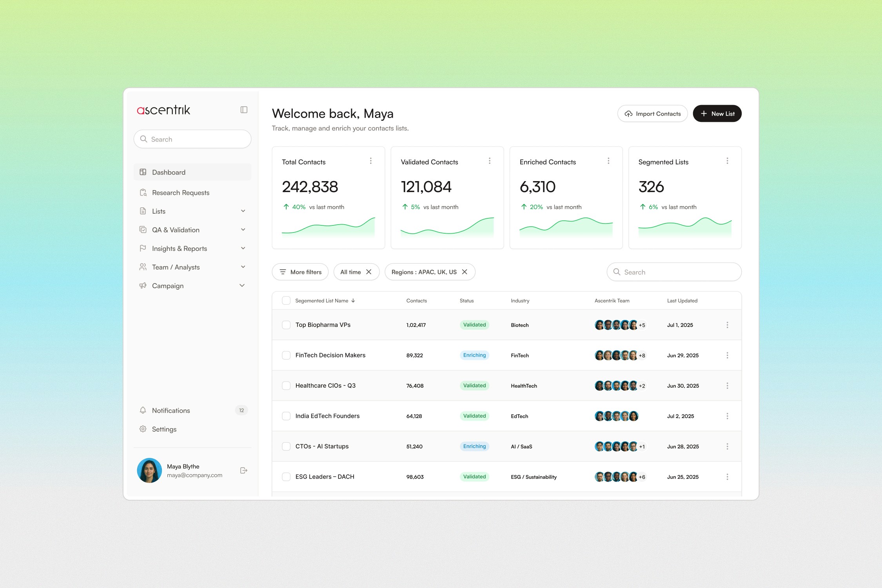The width and height of the screenshot is (882, 588).
Task: Open Notifications from the bell icon
Action: (x=143, y=410)
